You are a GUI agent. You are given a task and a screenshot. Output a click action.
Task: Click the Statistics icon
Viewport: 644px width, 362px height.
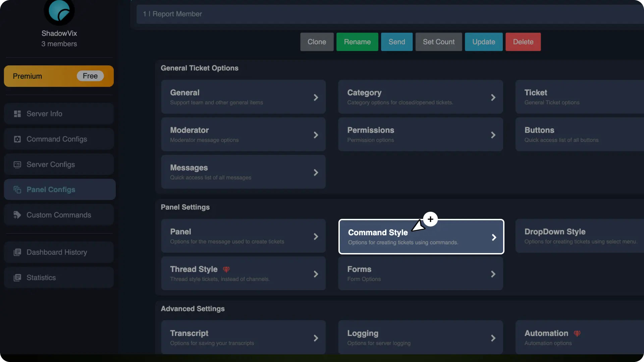click(x=17, y=278)
